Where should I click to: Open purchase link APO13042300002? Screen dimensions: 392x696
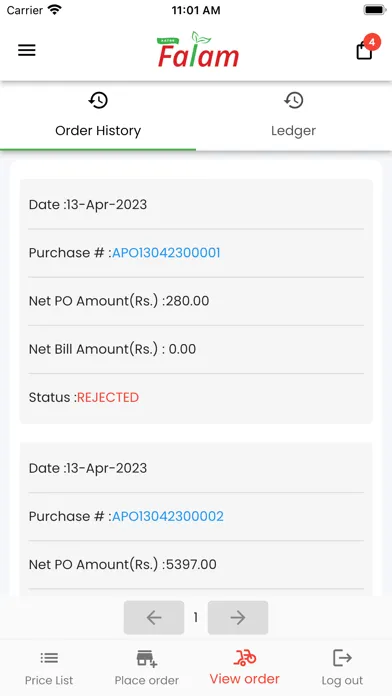(x=168, y=517)
